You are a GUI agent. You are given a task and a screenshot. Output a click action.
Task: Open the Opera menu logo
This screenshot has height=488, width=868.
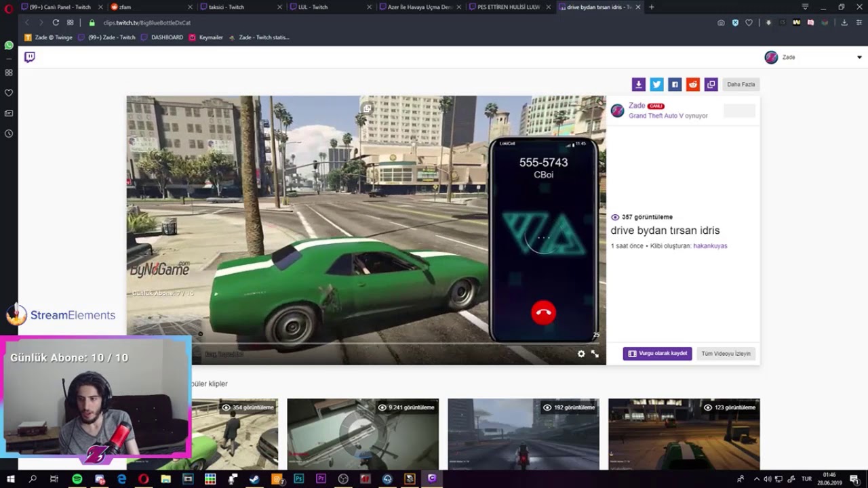(9, 9)
